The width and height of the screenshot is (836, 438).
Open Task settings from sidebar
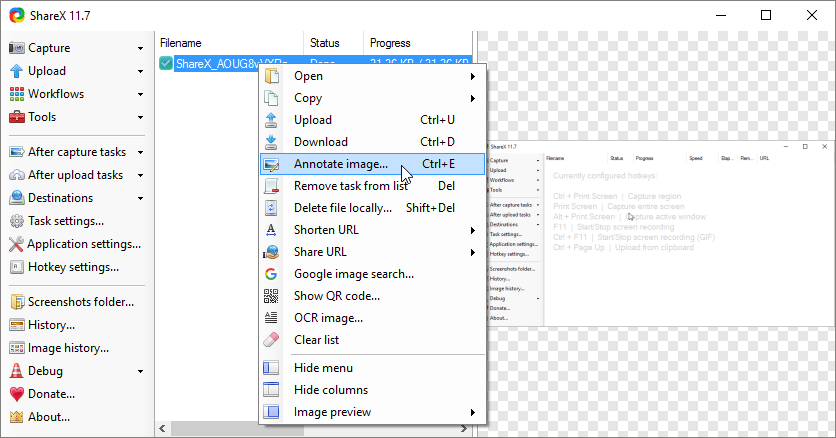(66, 221)
